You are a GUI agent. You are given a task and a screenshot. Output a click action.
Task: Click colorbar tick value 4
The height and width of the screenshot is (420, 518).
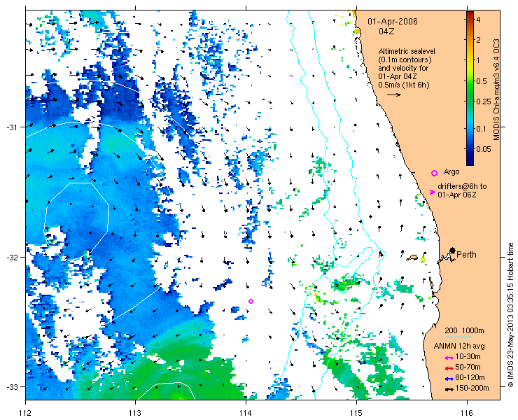coord(478,20)
